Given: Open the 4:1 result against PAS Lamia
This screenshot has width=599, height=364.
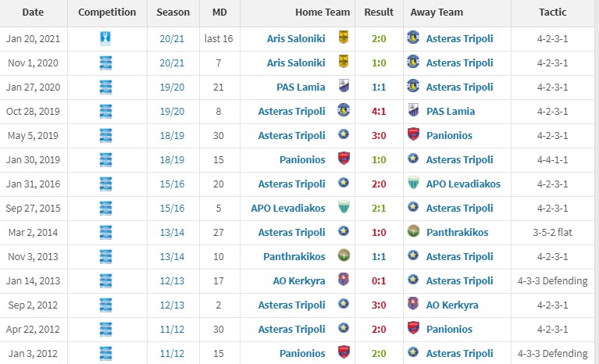Looking at the screenshot, I should click(x=379, y=111).
